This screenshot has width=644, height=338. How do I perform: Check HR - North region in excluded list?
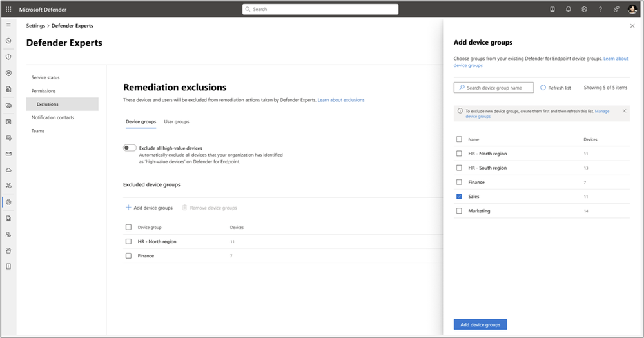pos(128,241)
